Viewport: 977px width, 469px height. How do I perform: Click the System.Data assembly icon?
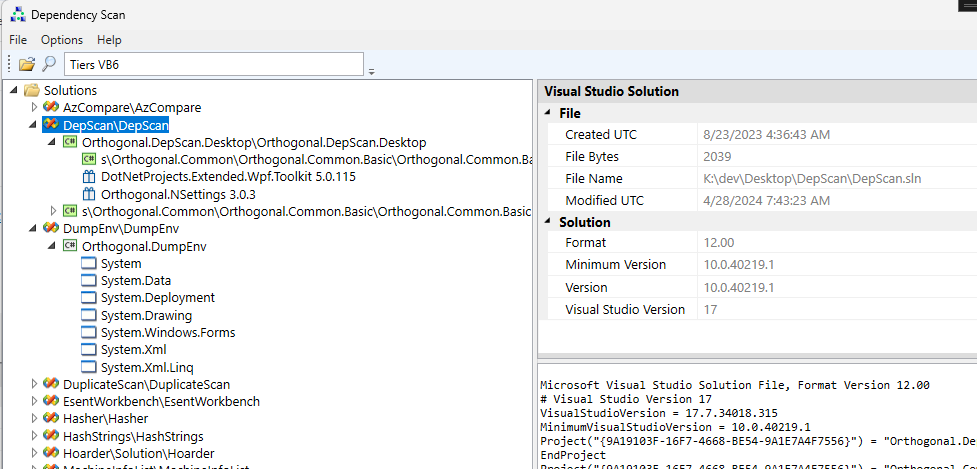pyautogui.click(x=89, y=281)
